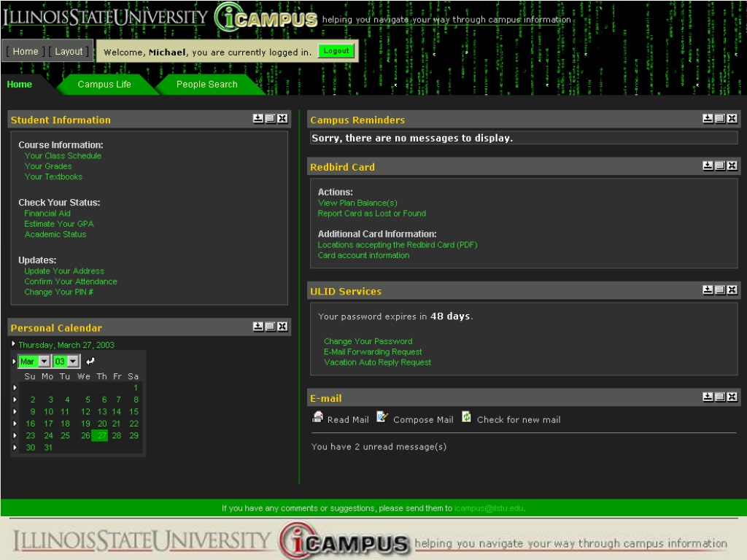Click Change Your Password link
The height and width of the screenshot is (560, 747).
pos(368,341)
